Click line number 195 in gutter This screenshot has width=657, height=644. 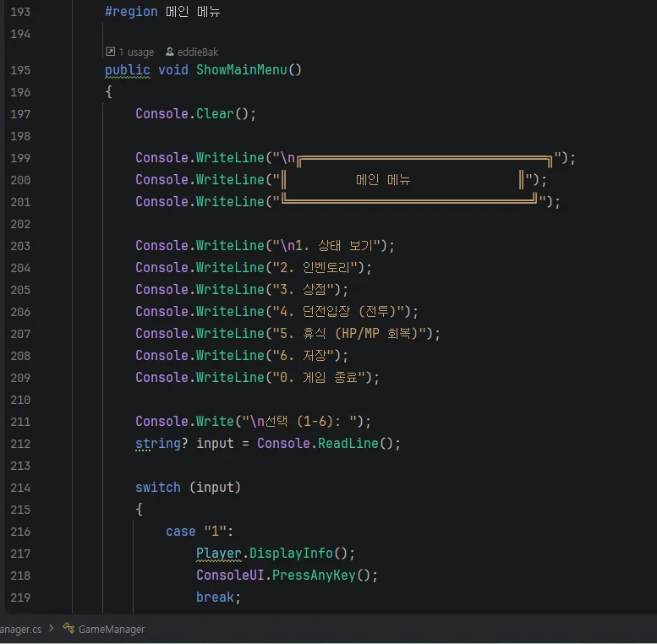pyautogui.click(x=20, y=70)
